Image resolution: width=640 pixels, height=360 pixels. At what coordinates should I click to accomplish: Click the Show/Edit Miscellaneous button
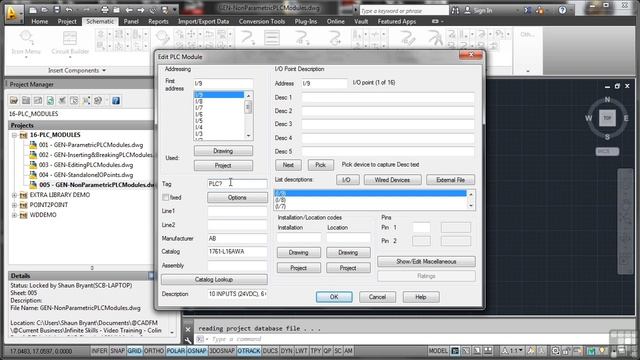click(426, 261)
